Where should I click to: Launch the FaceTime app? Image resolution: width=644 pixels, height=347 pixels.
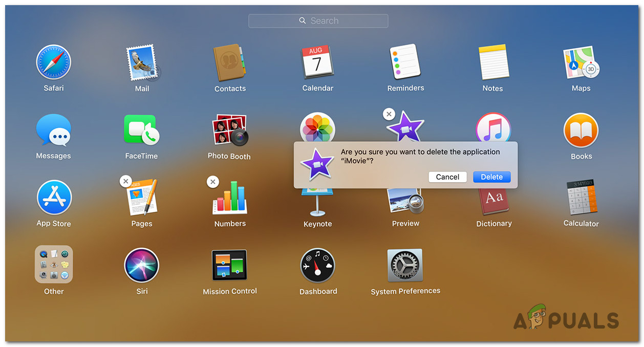142,130
